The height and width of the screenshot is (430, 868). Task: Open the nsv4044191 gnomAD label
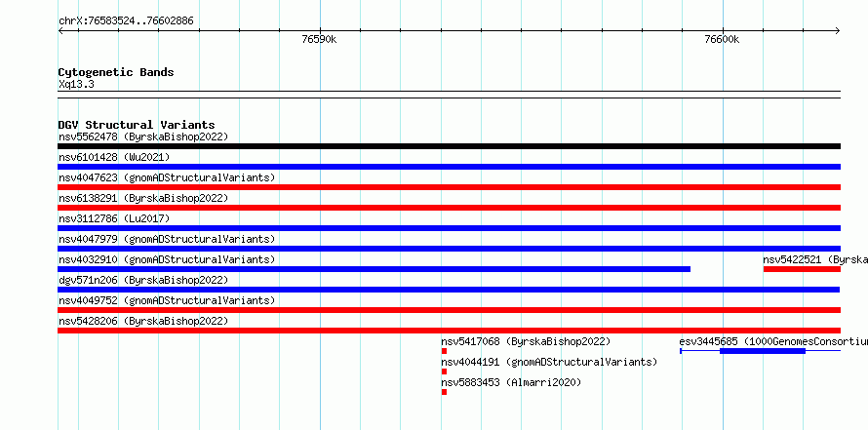coord(549,362)
